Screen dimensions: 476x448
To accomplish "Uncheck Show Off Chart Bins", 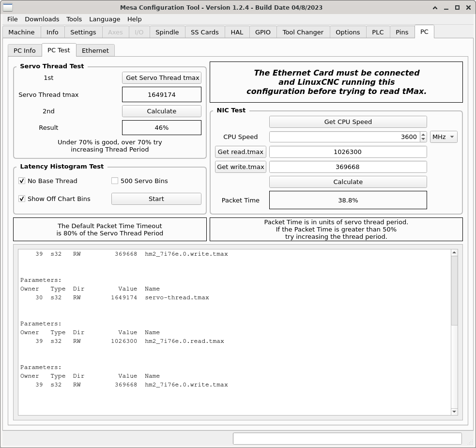I will tap(22, 199).
